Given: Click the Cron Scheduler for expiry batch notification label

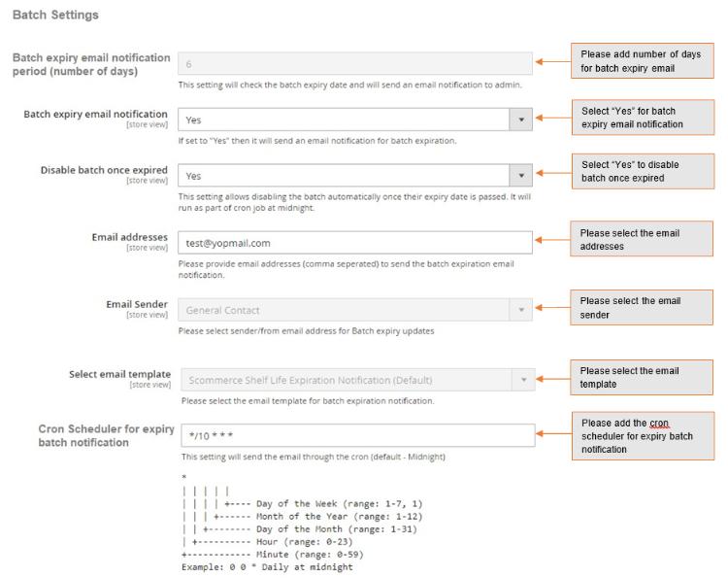Looking at the screenshot, I should coord(107,435).
